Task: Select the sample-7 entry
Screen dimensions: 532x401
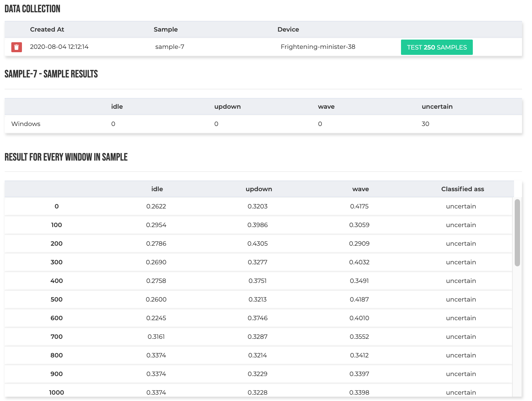Action: [170, 47]
